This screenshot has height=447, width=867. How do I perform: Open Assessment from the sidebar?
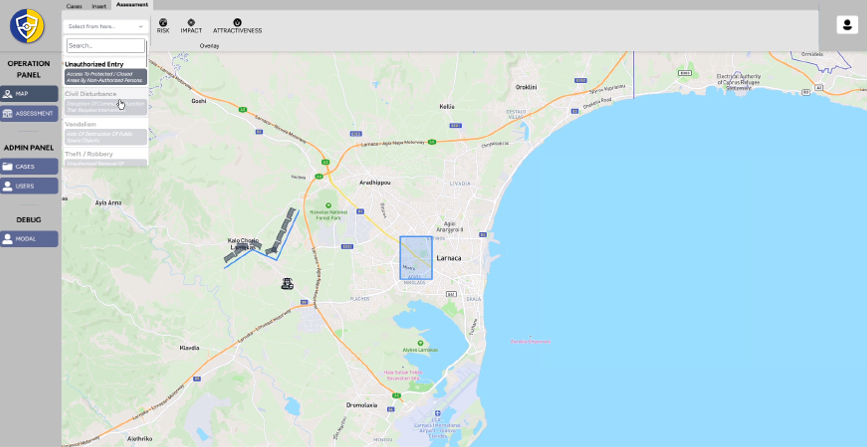29,113
